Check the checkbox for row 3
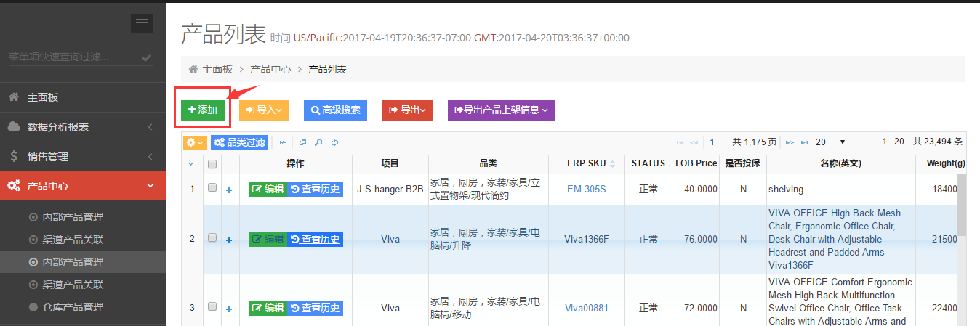This screenshot has height=326, width=980. pos(212,306)
